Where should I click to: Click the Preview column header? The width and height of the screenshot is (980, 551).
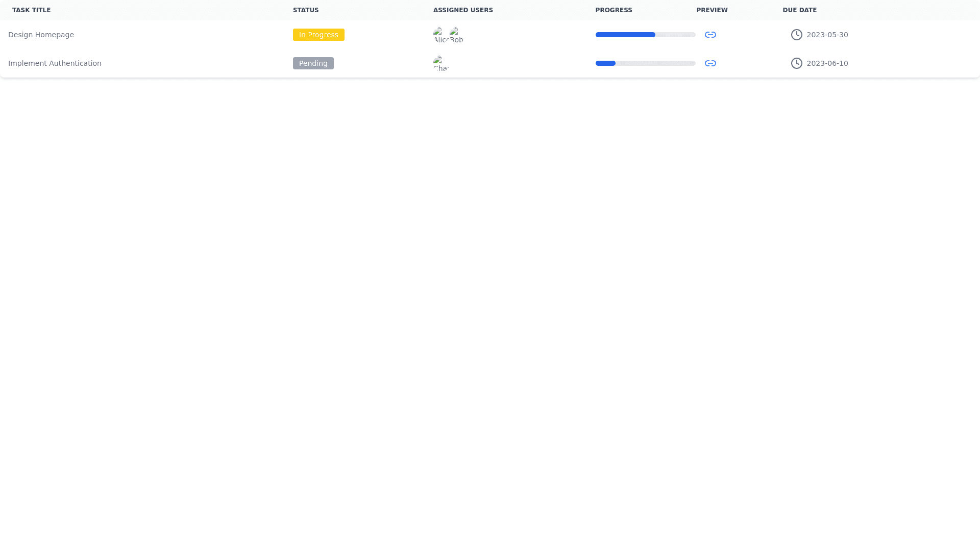[712, 10]
